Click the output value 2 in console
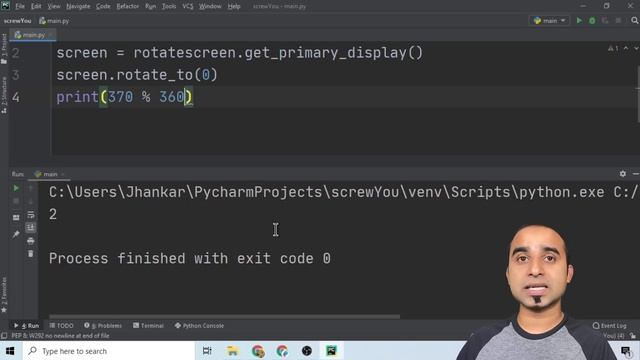This screenshot has height=360, width=640. point(53,214)
